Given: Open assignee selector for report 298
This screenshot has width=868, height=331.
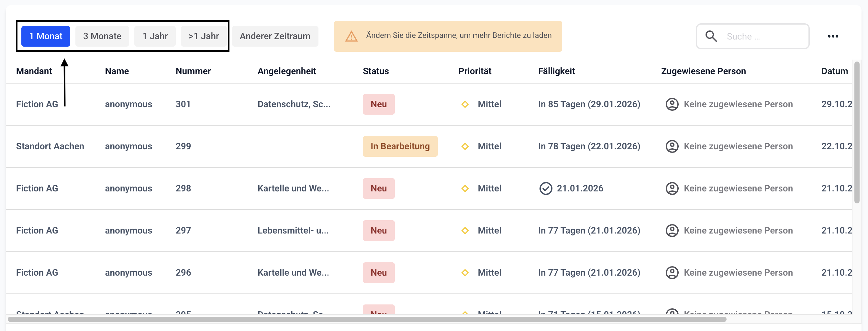Looking at the screenshot, I should pos(738,188).
